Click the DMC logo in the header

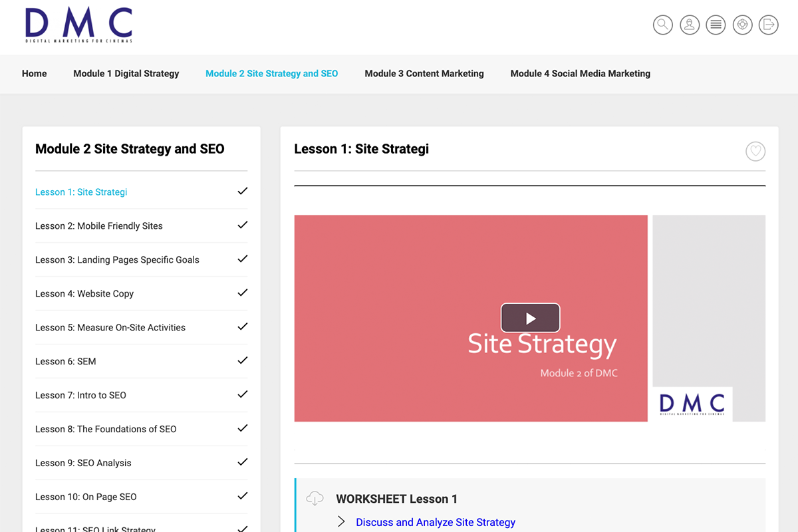coord(78,26)
